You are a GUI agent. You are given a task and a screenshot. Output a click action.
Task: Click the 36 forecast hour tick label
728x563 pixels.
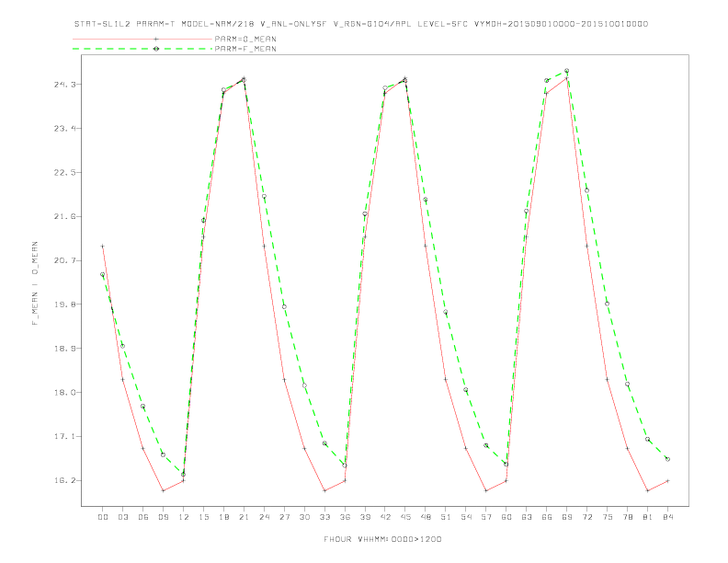tap(345, 517)
